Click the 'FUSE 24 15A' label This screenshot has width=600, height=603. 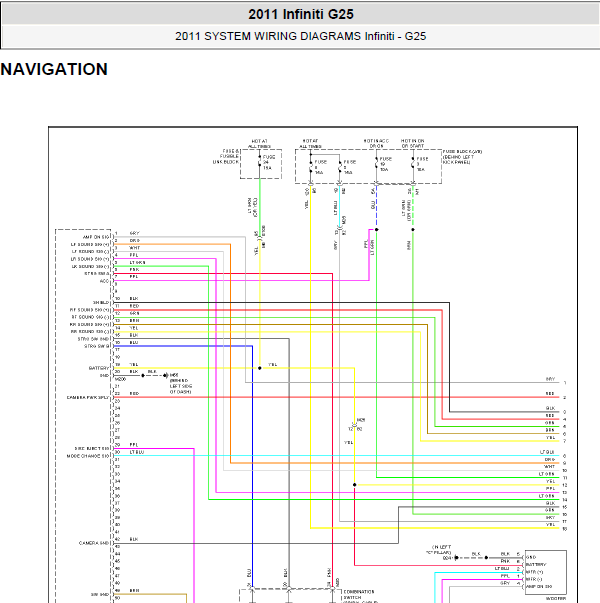269,162
